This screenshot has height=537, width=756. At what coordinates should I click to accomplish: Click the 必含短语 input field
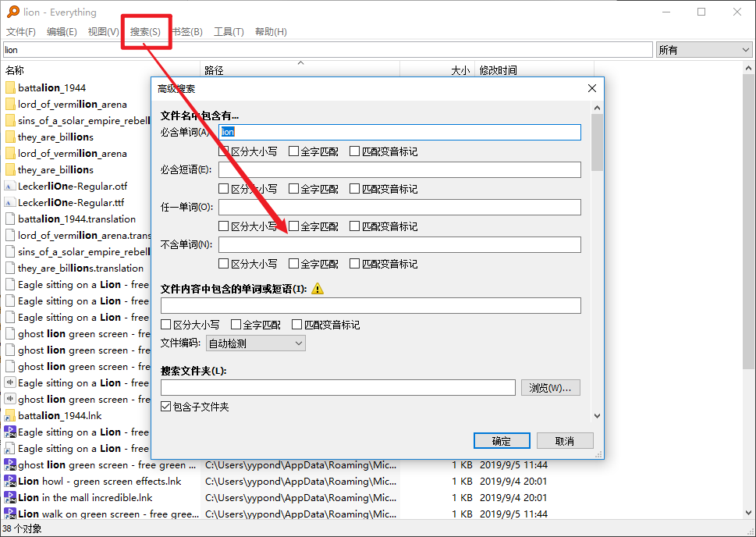(399, 170)
